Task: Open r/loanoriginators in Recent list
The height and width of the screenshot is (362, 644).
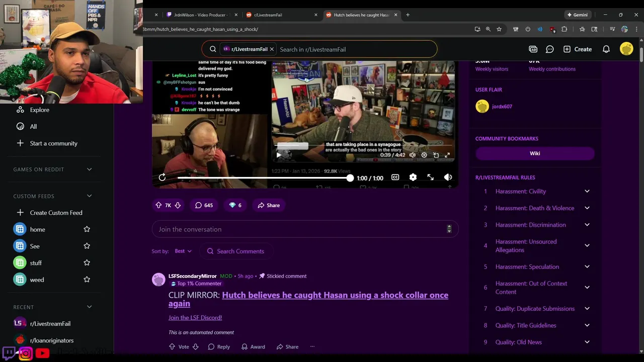Action: 53,340
